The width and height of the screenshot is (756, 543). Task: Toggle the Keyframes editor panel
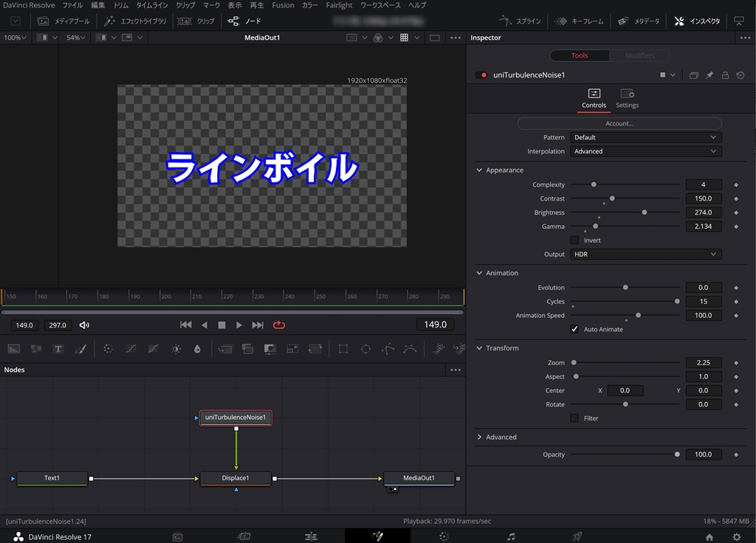click(x=579, y=21)
